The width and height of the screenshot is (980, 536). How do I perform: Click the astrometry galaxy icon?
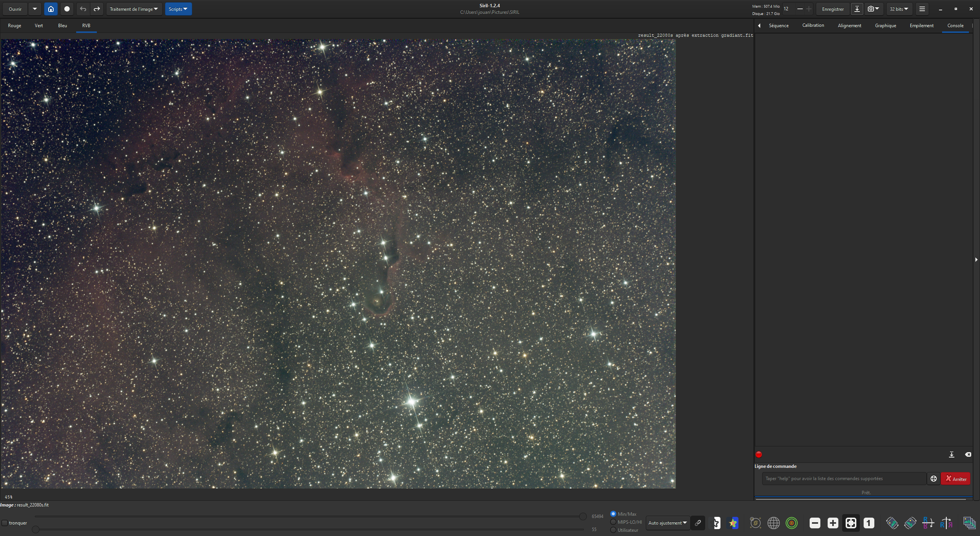755,523
